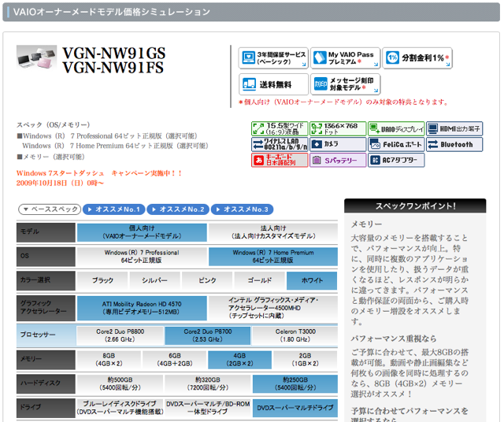The image size is (504, 422).
Task: Click the カラー選択 row label
Action: point(46,280)
